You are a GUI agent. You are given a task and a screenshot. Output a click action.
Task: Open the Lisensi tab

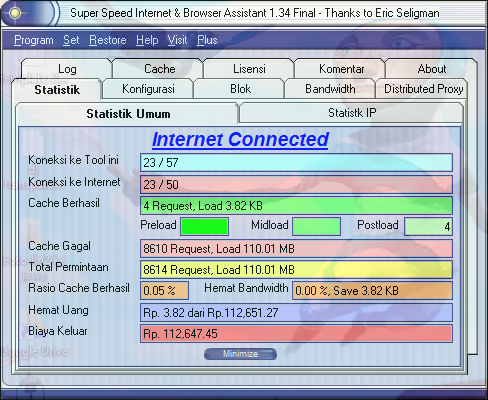[249, 69]
